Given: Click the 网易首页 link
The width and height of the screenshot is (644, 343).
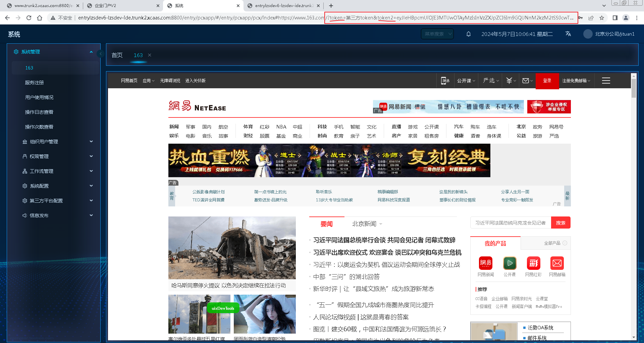Looking at the screenshot, I should point(129,81).
